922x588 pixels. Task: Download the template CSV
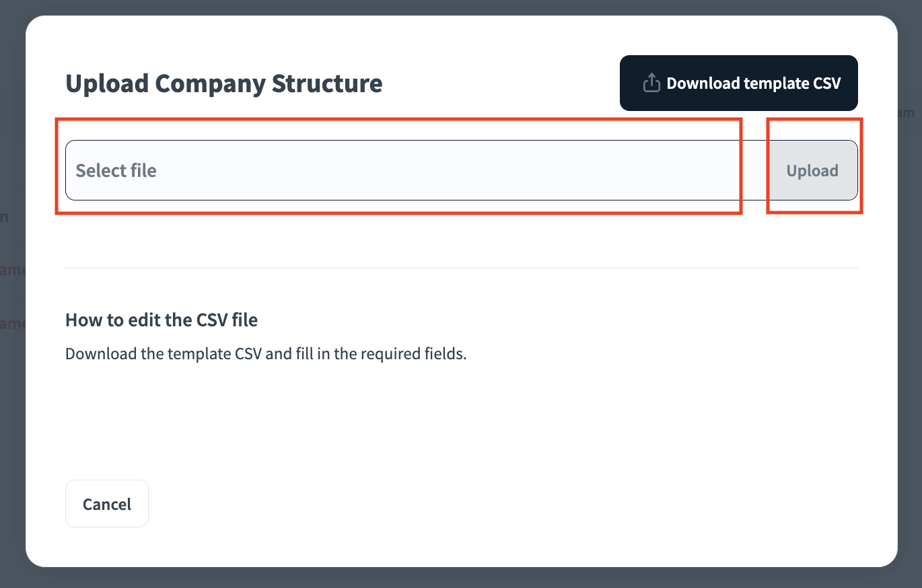pos(738,83)
